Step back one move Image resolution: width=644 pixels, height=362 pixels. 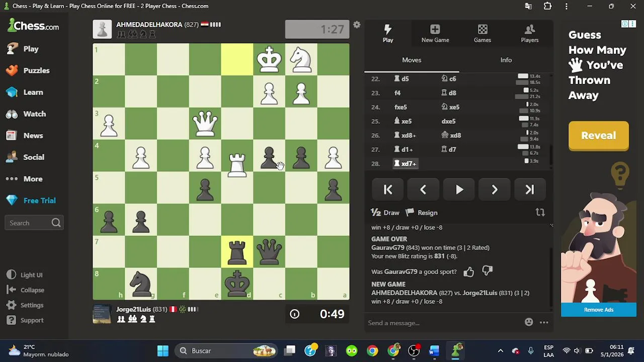click(423, 190)
